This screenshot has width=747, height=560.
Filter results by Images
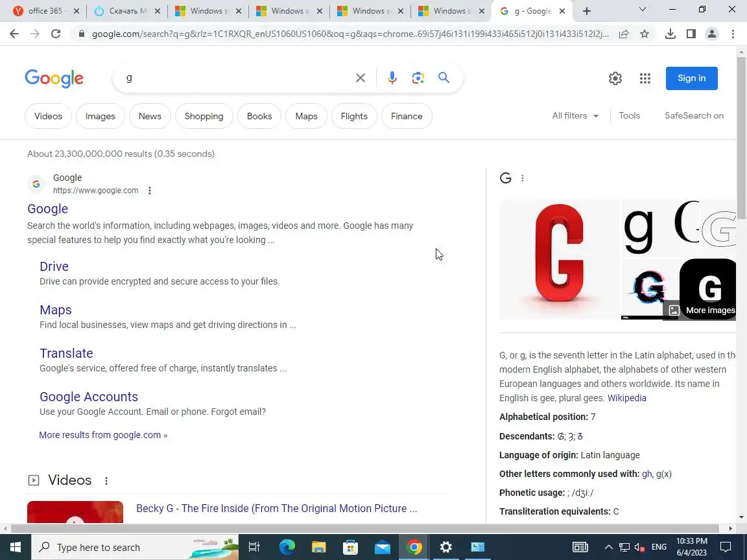[100, 116]
